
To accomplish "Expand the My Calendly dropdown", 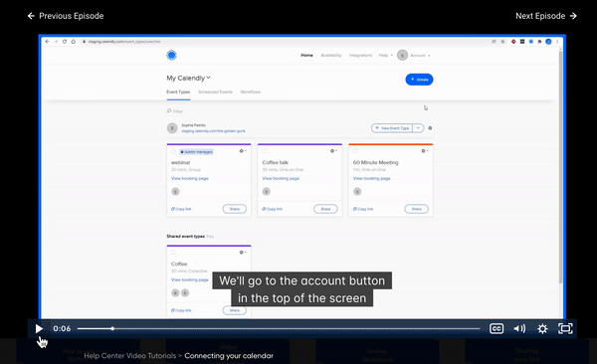I will pyautogui.click(x=188, y=78).
